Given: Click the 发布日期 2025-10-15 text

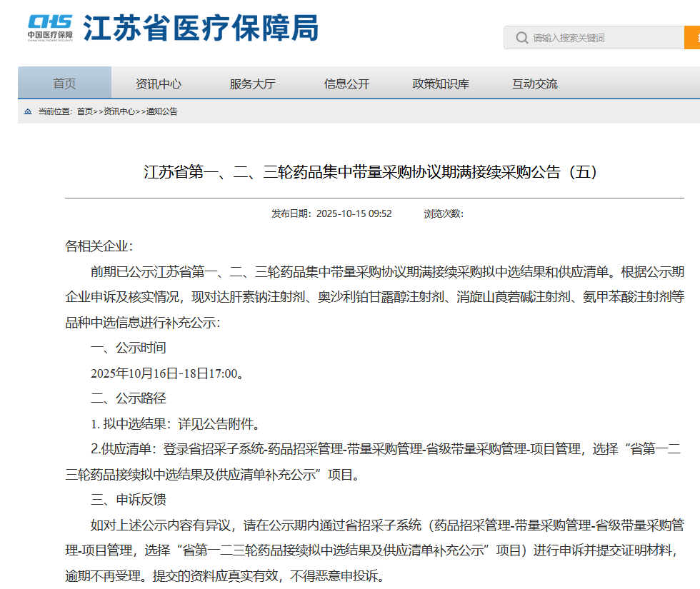Looking at the screenshot, I should pyautogui.click(x=331, y=213).
